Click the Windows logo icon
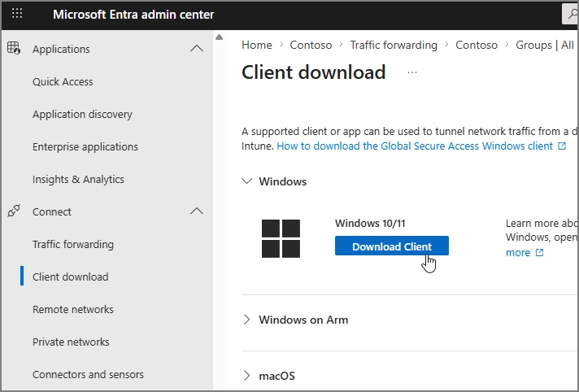Viewport: 579px width, 392px height. point(281,238)
